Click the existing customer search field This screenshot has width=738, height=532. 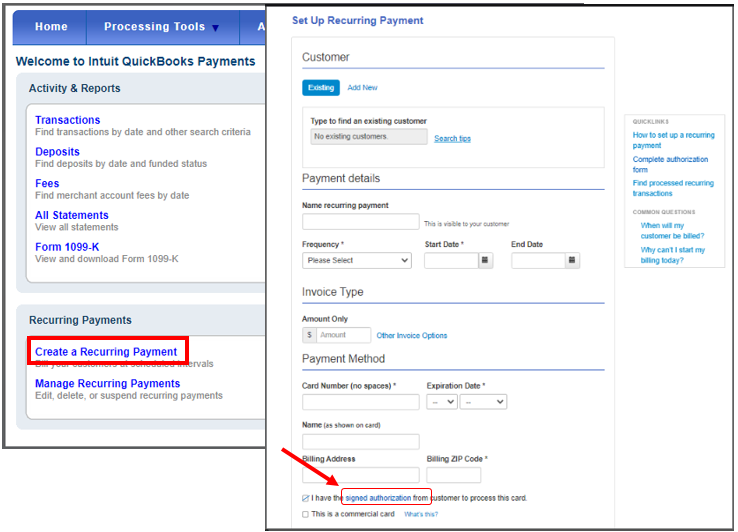coord(369,137)
